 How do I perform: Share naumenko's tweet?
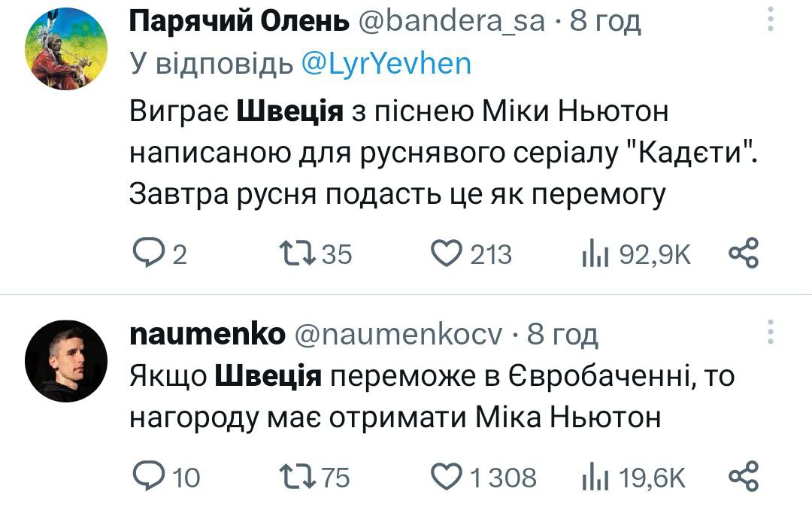(744, 476)
